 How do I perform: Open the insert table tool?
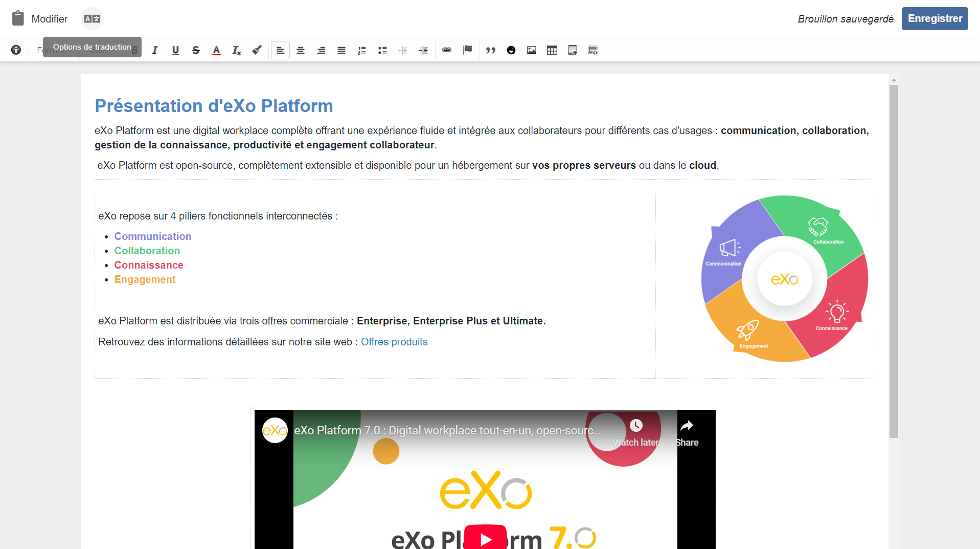[x=552, y=50]
